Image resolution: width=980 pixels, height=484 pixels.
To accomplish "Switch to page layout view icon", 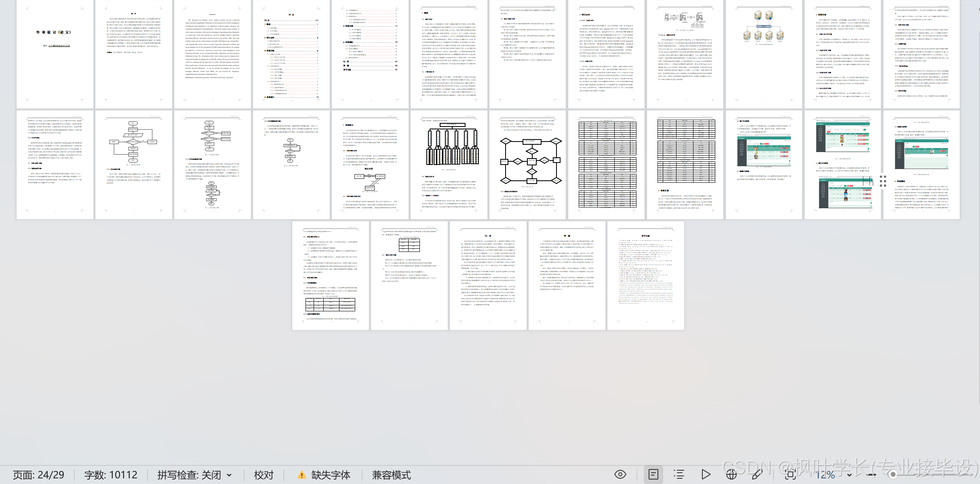I will [x=653, y=474].
